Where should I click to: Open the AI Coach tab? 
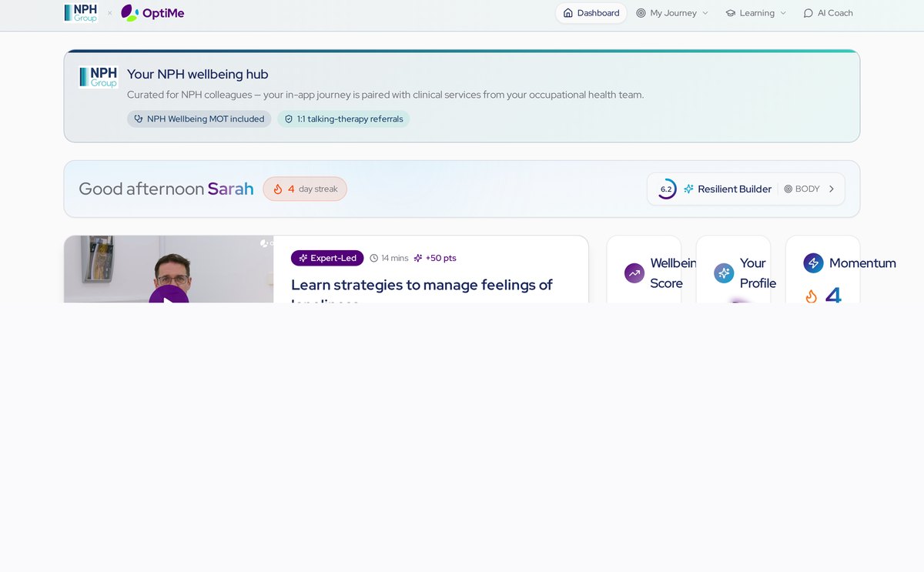(829, 13)
